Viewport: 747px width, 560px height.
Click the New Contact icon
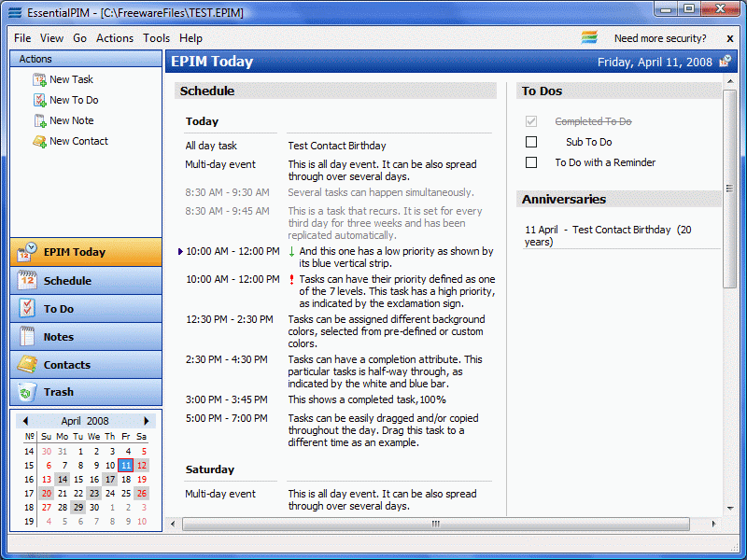(x=39, y=142)
